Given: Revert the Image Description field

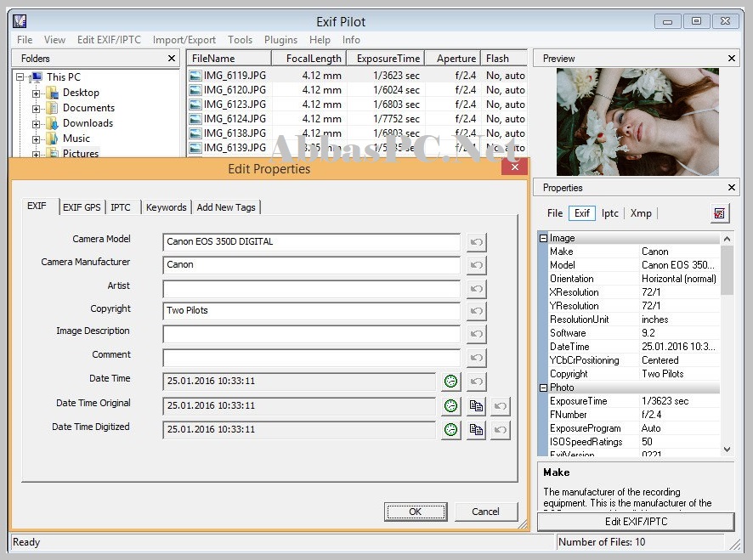Looking at the screenshot, I should point(477,334).
